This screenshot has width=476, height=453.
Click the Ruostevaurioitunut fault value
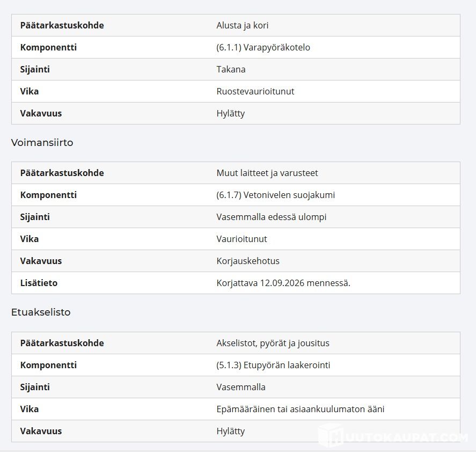[255, 91]
